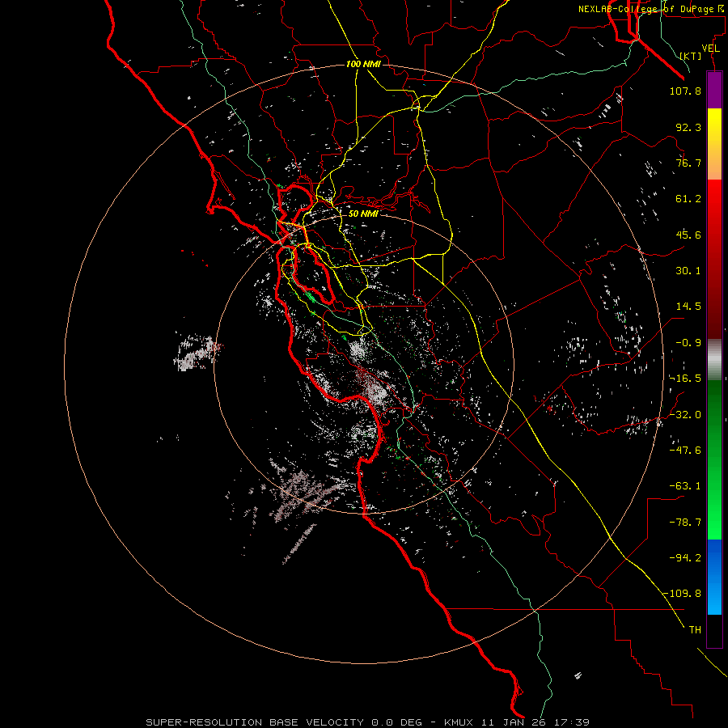Click the 61.2 velocity scale value

click(x=688, y=199)
